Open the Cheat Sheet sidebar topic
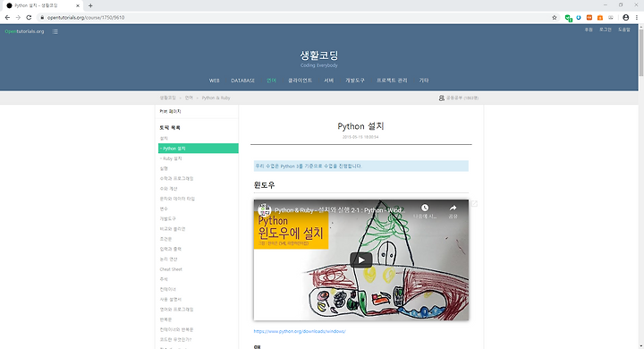644x349 pixels. (x=171, y=269)
